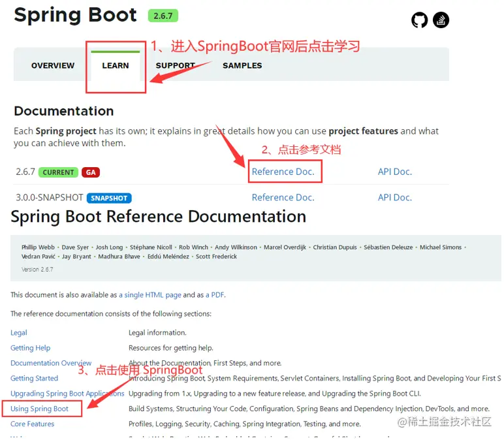
Task: Select the 'Legal information.' description
Action: [157, 333]
